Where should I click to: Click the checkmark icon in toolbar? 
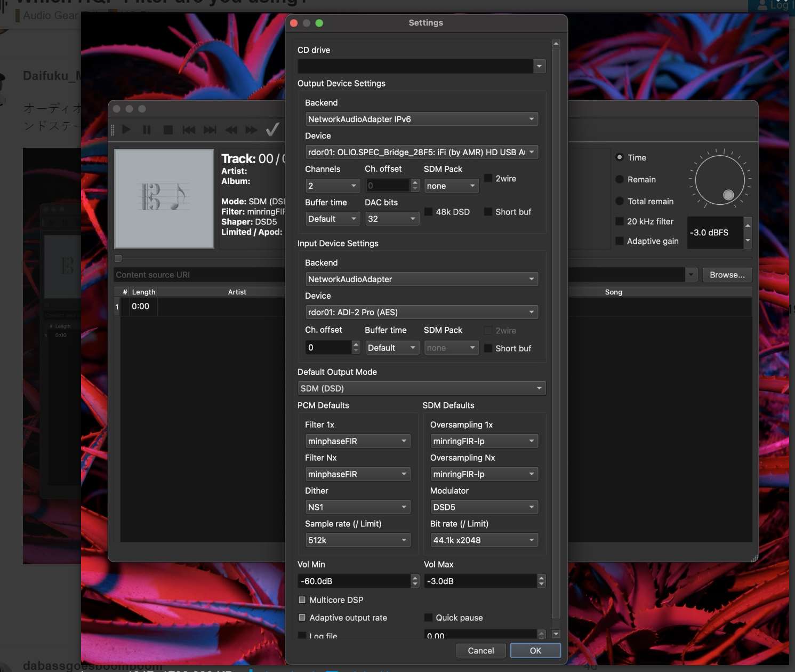[x=272, y=129]
